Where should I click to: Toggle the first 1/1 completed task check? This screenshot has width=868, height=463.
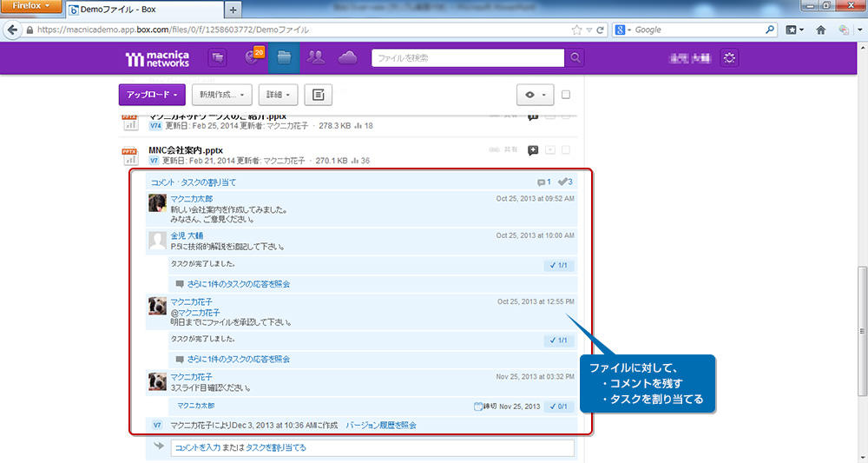(x=558, y=265)
